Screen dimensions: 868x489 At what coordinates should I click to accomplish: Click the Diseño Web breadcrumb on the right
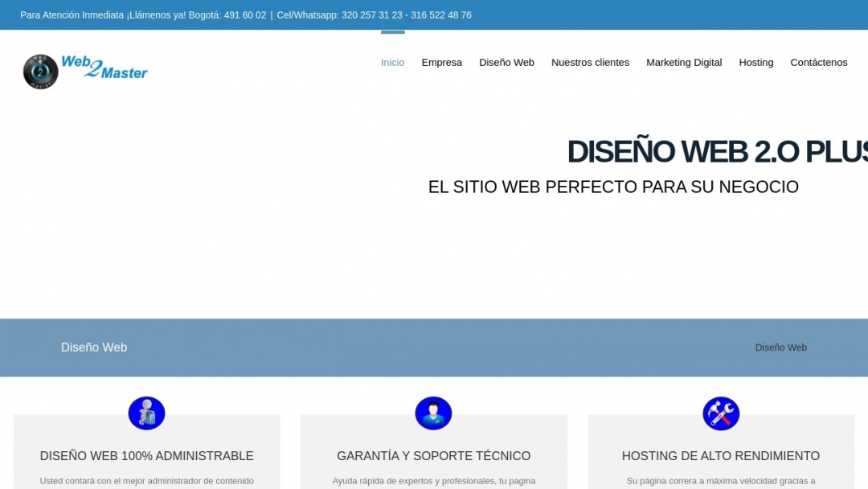(x=780, y=347)
